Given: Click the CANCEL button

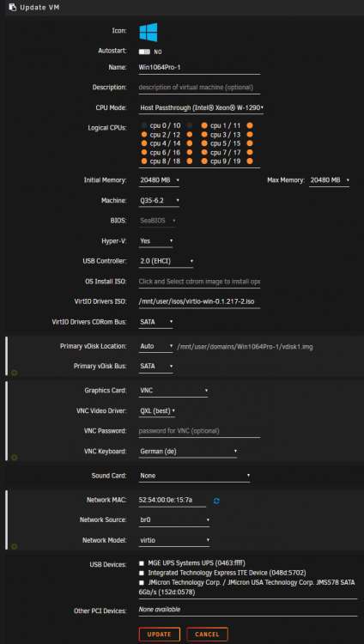Looking at the screenshot, I should pyautogui.click(x=207, y=635).
